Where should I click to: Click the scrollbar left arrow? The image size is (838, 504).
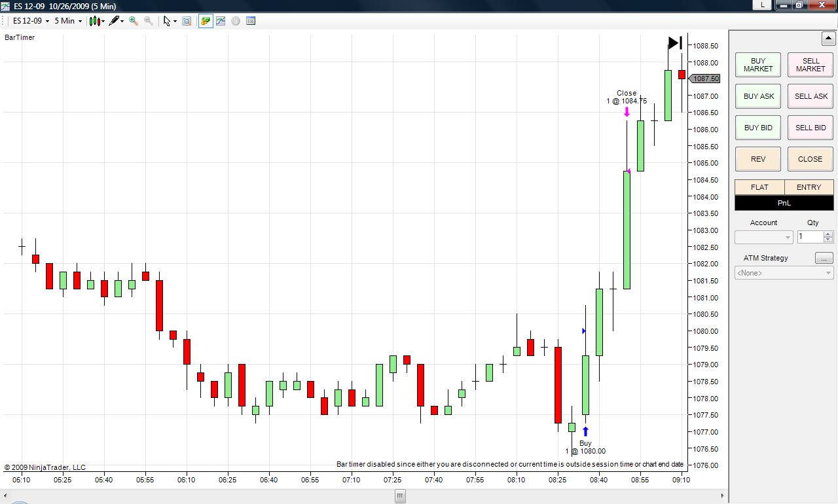(7, 497)
